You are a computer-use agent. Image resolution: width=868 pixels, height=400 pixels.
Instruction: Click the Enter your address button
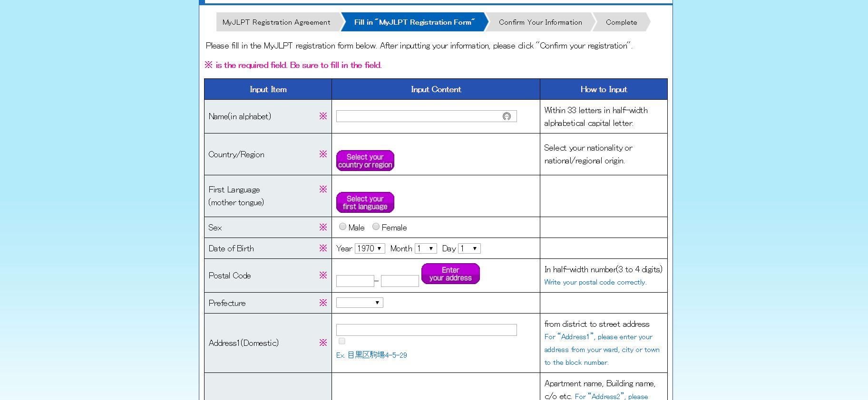pos(450,274)
